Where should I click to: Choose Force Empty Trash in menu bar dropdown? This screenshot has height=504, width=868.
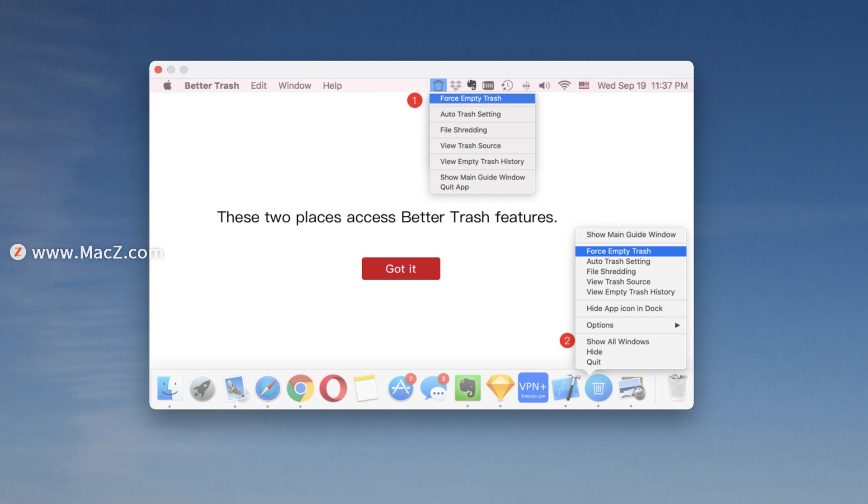pyautogui.click(x=482, y=98)
